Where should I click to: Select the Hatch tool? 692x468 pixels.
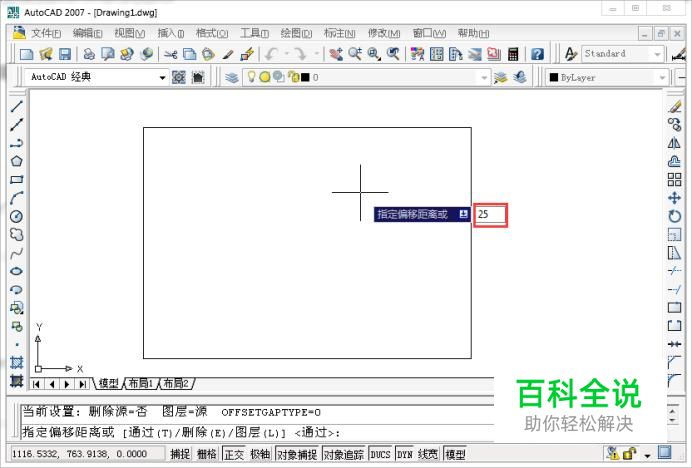pyautogui.click(x=16, y=362)
